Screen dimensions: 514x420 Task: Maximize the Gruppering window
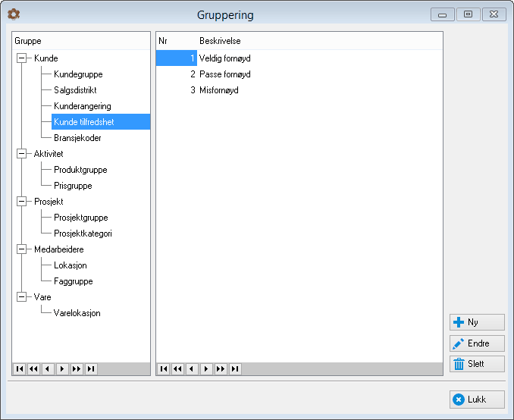[468, 14]
